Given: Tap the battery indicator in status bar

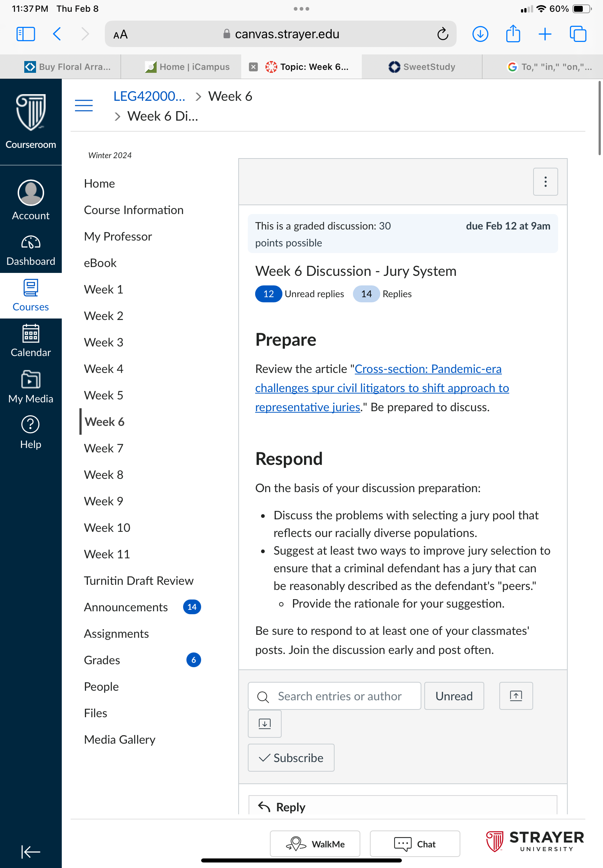Looking at the screenshot, I should tap(582, 9).
